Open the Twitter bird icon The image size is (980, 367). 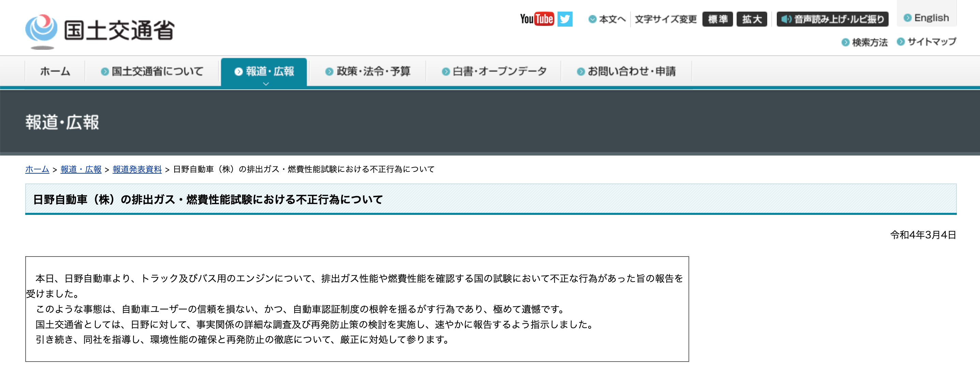pyautogui.click(x=565, y=19)
